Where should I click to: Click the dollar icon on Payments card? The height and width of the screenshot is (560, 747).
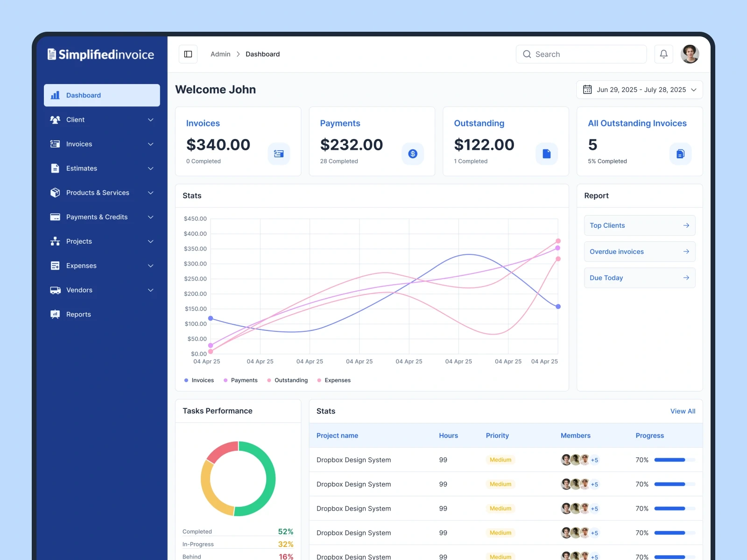point(413,154)
